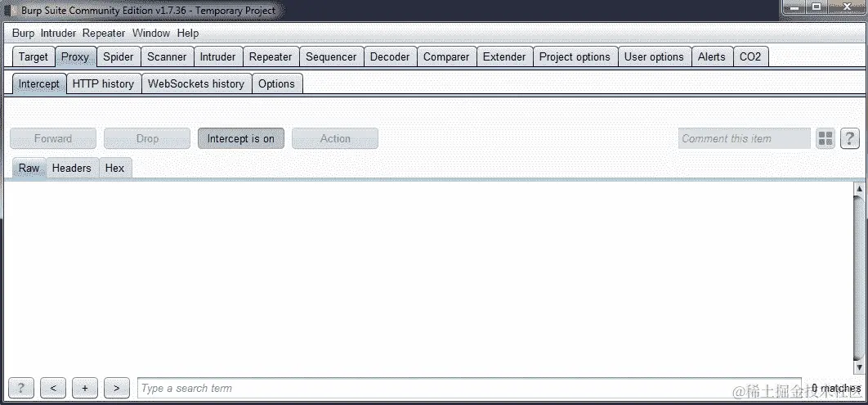
Task: Open the Project options tab
Action: [x=575, y=56]
